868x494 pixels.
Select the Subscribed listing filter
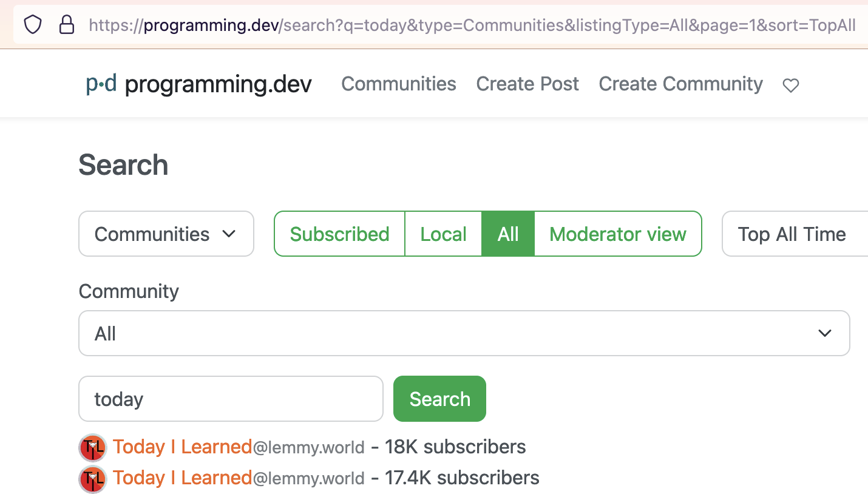pyautogui.click(x=339, y=234)
